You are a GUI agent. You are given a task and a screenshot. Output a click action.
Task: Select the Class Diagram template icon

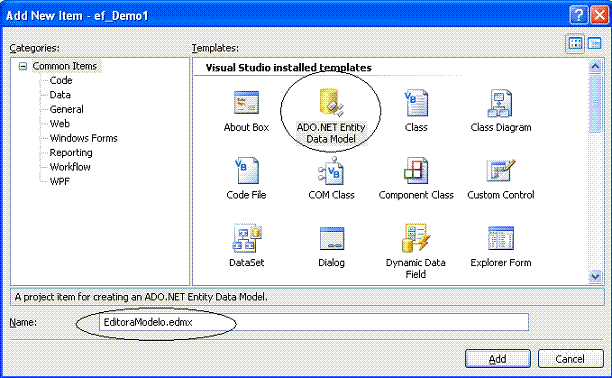tap(500, 103)
